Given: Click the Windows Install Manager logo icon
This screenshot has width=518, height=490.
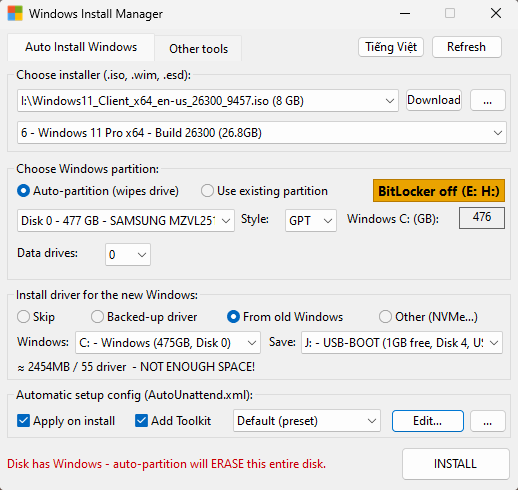Looking at the screenshot, I should 15,14.
